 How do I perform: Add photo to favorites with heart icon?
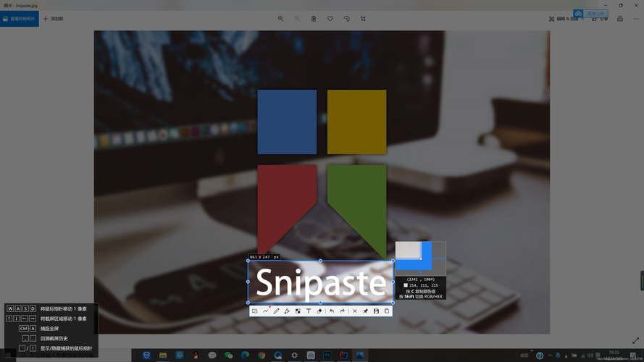click(x=330, y=19)
